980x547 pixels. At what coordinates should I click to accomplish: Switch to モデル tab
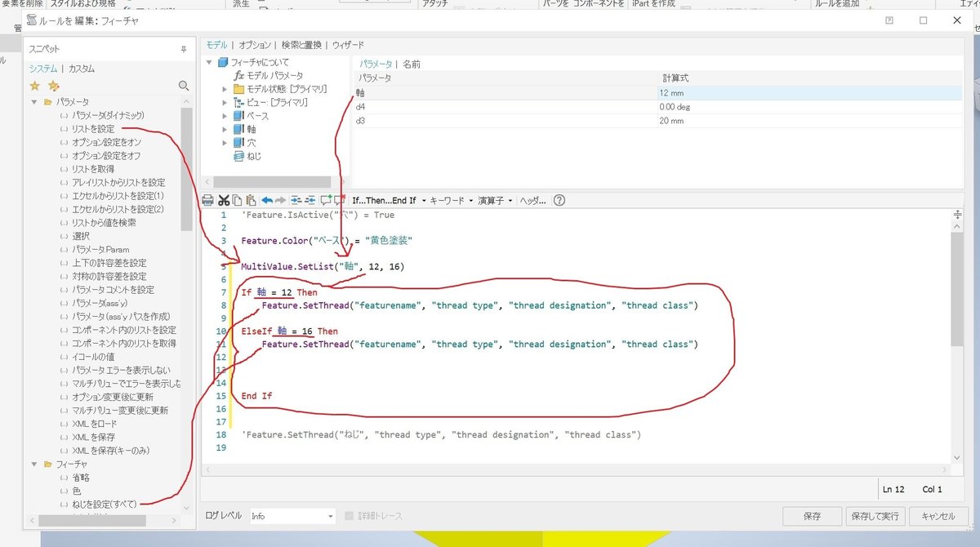(216, 45)
